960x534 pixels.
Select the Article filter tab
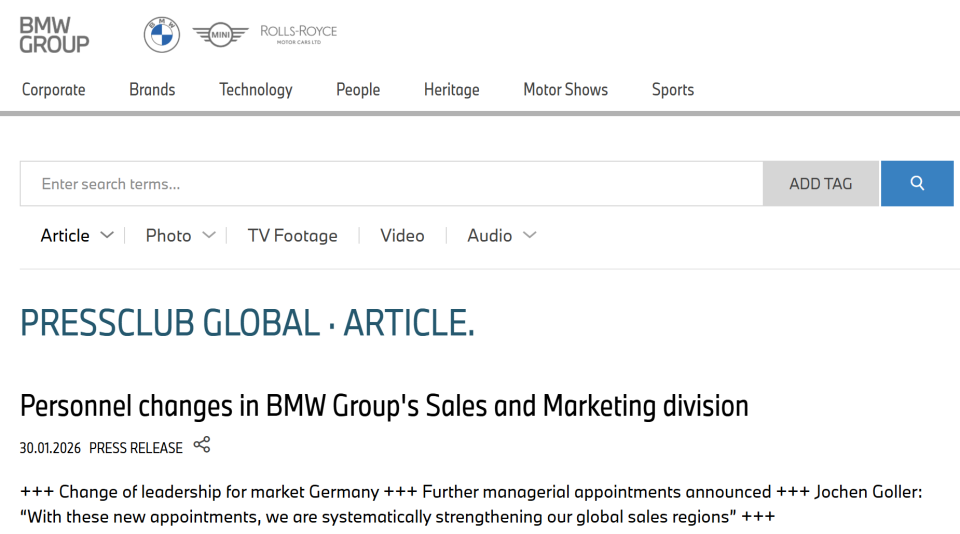coord(65,235)
